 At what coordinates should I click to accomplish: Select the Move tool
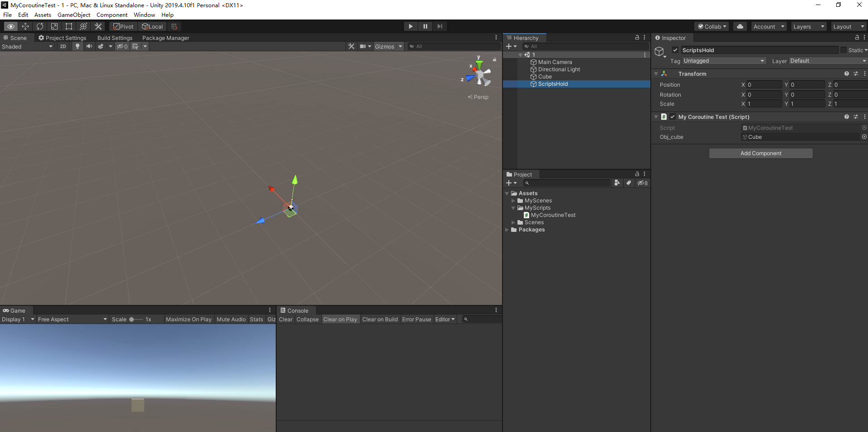[25, 26]
